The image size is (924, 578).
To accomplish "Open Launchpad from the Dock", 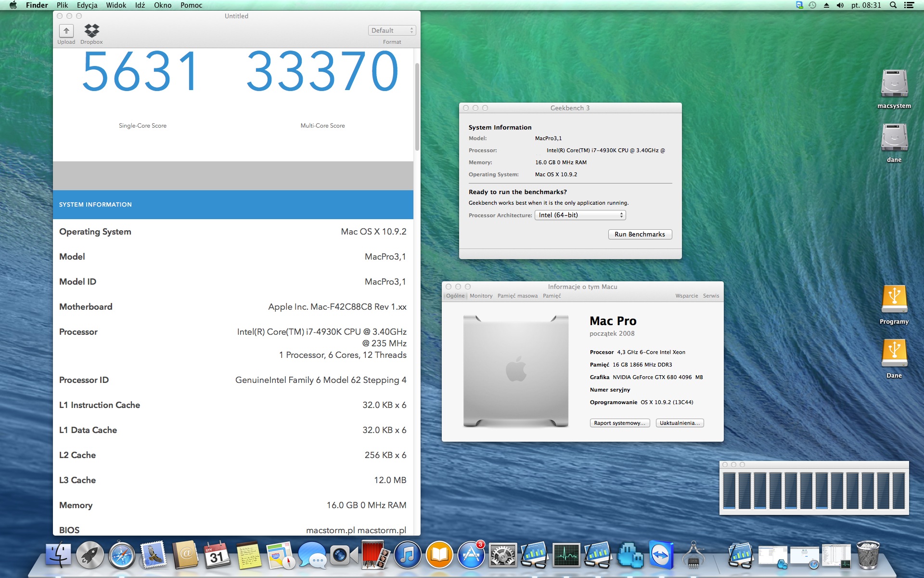I will point(90,555).
